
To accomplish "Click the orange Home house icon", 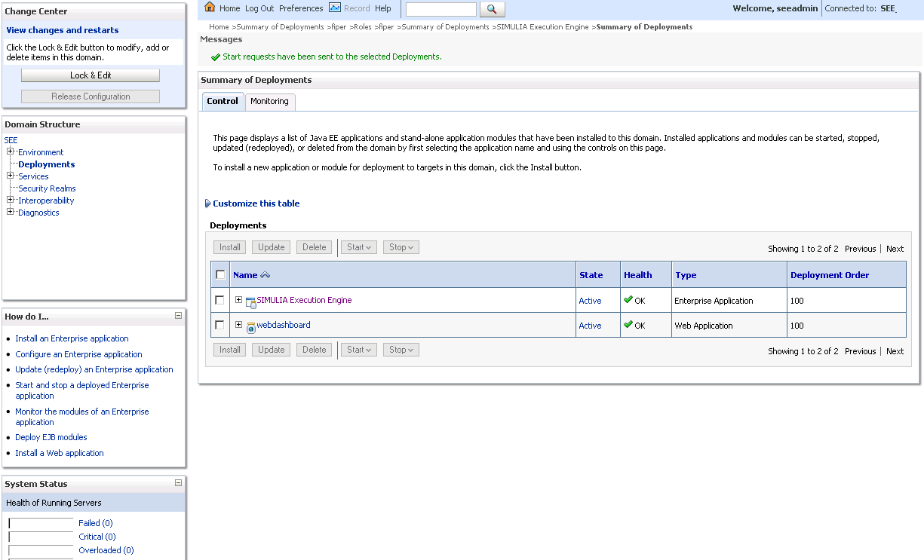I will [x=208, y=8].
